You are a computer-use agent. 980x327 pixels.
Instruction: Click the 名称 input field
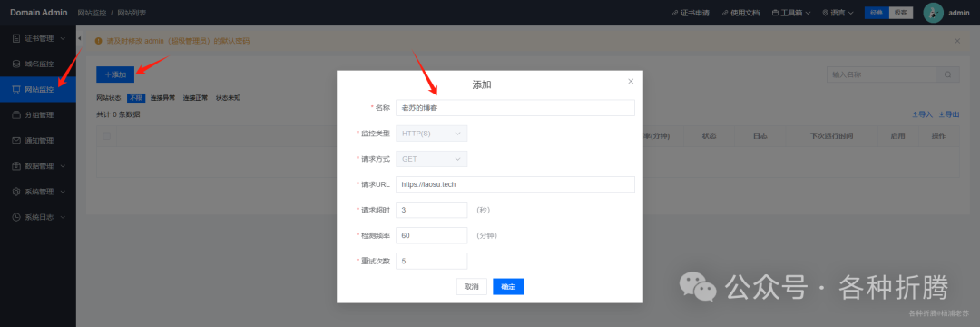(515, 107)
